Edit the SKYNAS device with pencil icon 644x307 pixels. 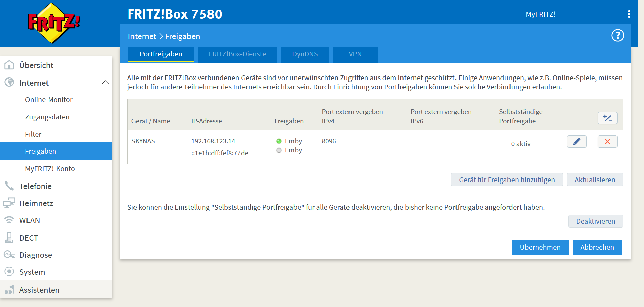pos(577,142)
